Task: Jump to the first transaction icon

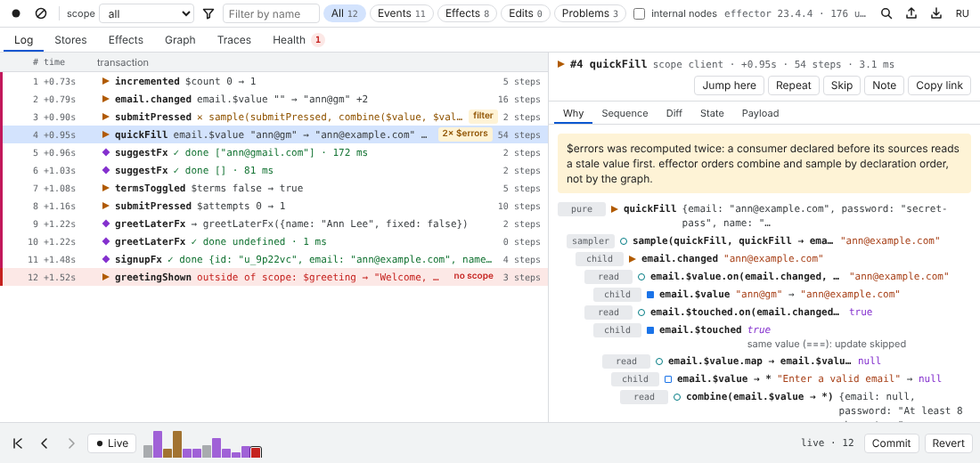Action: point(18,443)
